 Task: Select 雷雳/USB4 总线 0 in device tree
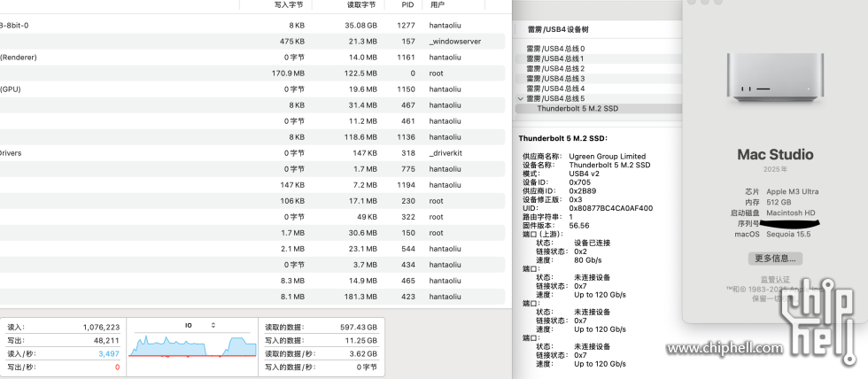coord(555,49)
